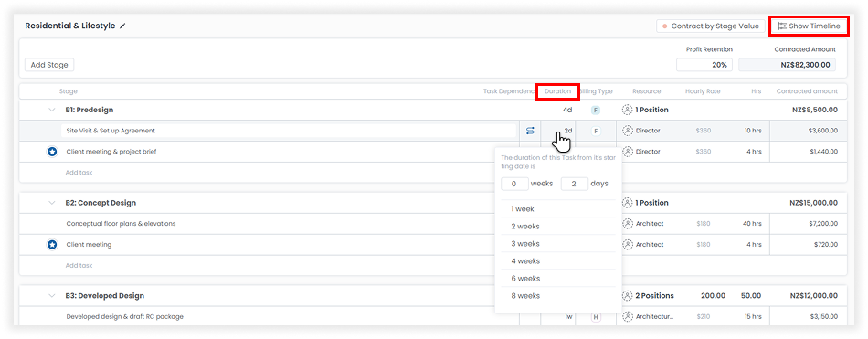Click the pencil icon beside Residential & Lifestyle
Screen dimensions: 868x339
click(x=122, y=26)
